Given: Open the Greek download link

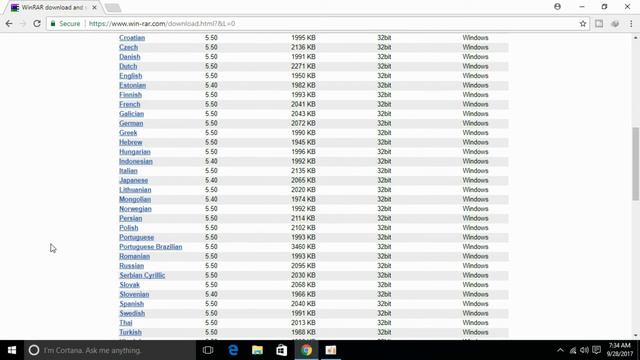Looking at the screenshot, I should pos(128,133).
